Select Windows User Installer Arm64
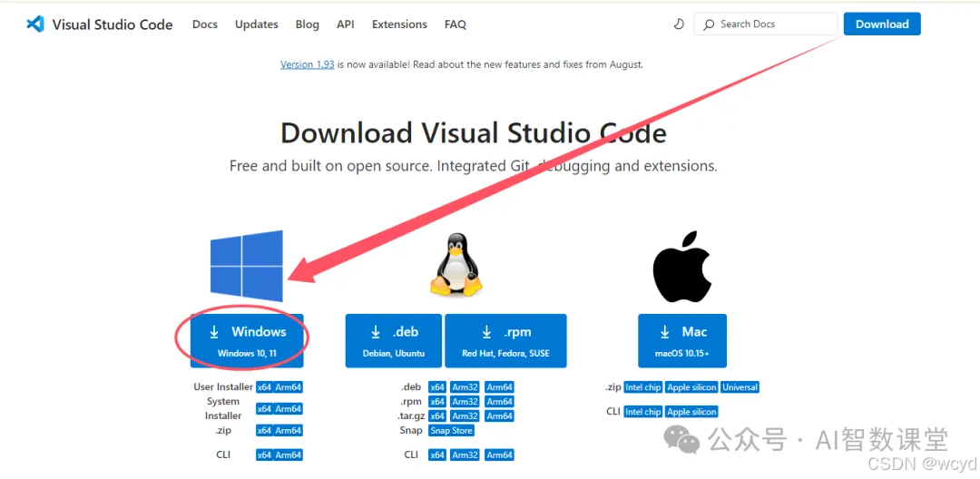This screenshot has height=479, width=980. 289,387
